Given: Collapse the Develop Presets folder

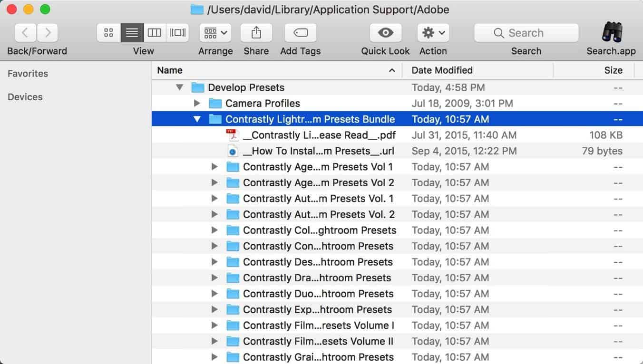Looking at the screenshot, I should click(179, 87).
